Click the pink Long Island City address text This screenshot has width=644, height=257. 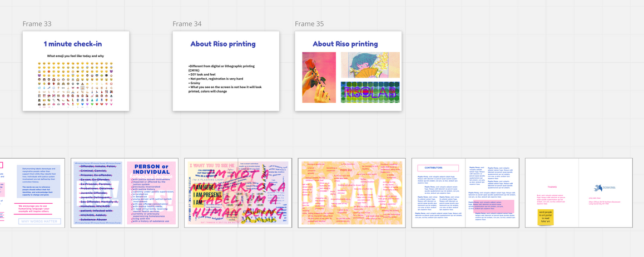604,203
